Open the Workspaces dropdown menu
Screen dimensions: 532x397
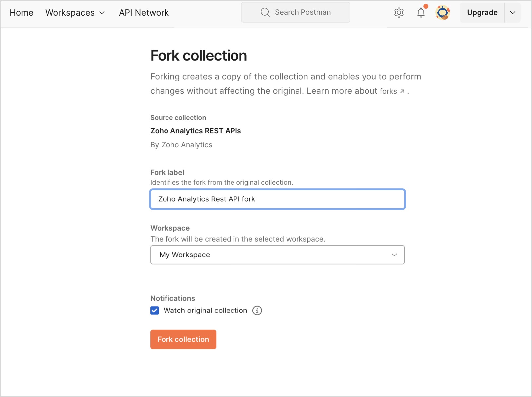click(x=75, y=13)
